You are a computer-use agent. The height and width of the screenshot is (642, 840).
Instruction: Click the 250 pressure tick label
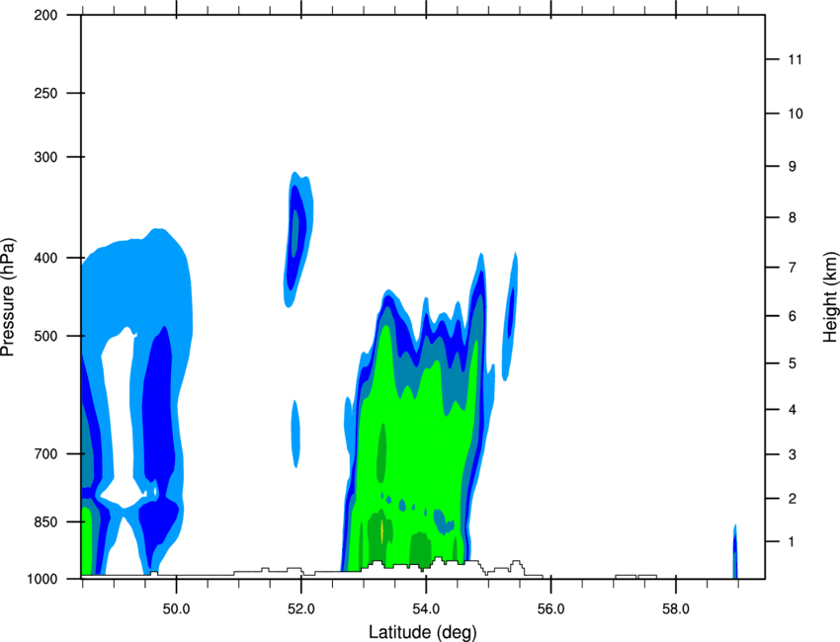pos(45,93)
